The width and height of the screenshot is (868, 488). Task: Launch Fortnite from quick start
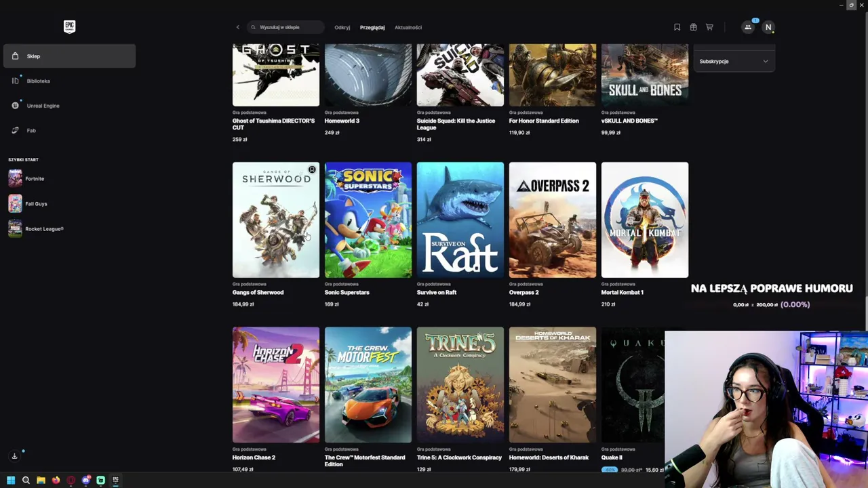click(x=69, y=179)
